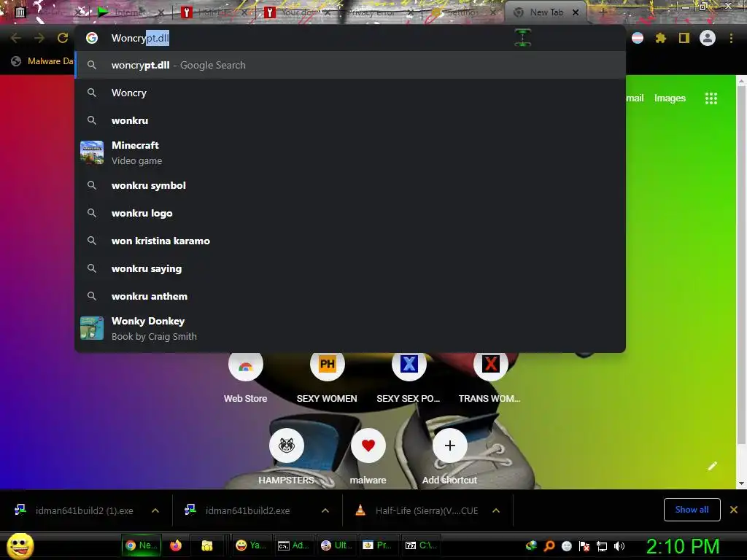This screenshot has height=560, width=747.
Task: Choose the wonkru logo suggestion
Action: click(x=350, y=213)
